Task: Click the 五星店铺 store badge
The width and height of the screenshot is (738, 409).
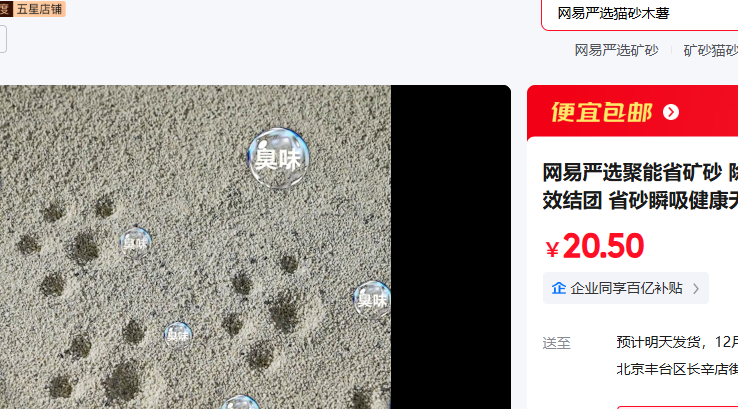Action: 40,9
